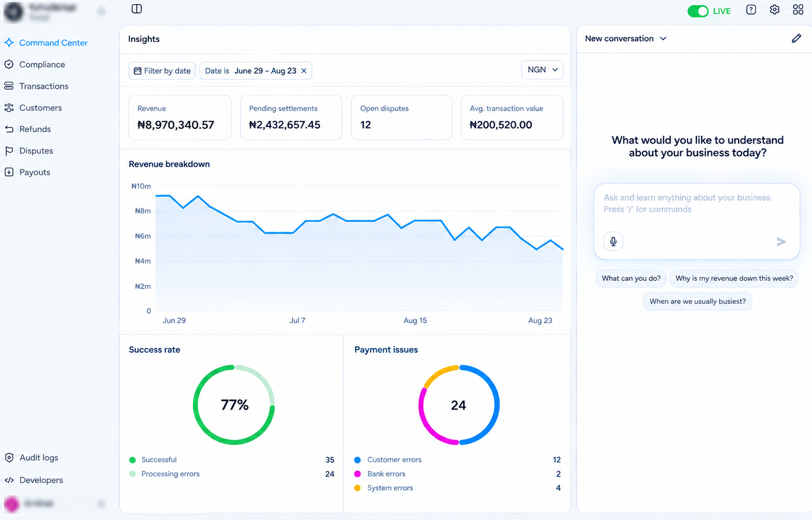This screenshot has height=520, width=812.
Task: Click the Refunds return-arrow icon
Action: [9, 129]
